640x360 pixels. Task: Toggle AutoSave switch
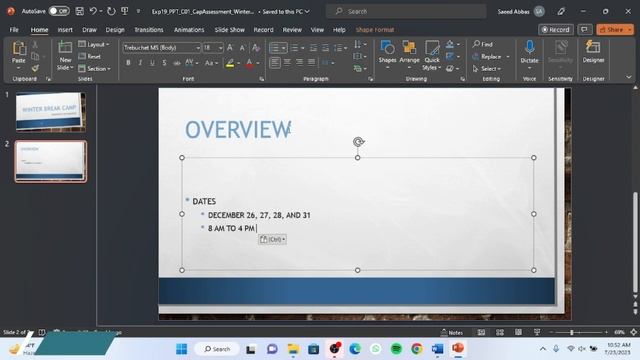[x=59, y=11]
